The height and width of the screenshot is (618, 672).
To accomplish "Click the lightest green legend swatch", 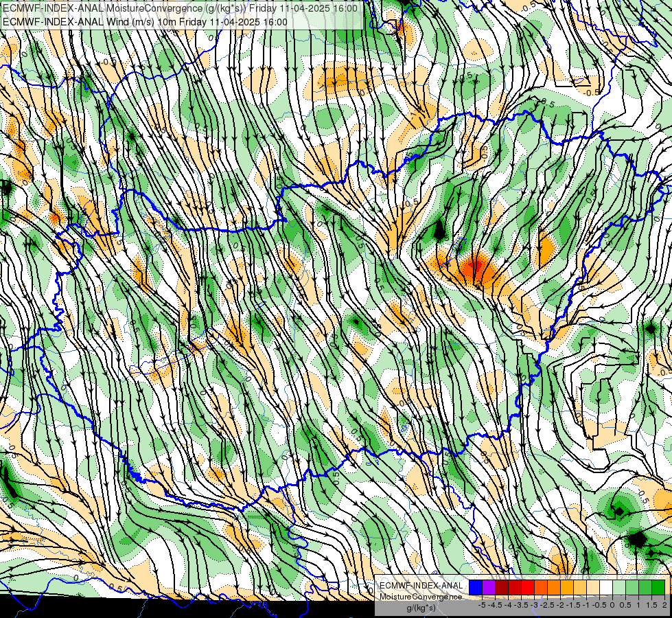I will (x=619, y=587).
